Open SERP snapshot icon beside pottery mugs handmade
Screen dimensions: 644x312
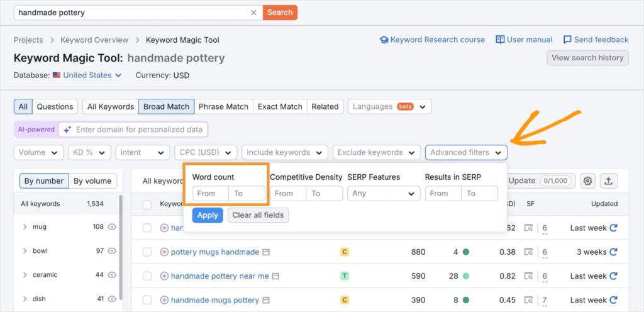[266, 252]
